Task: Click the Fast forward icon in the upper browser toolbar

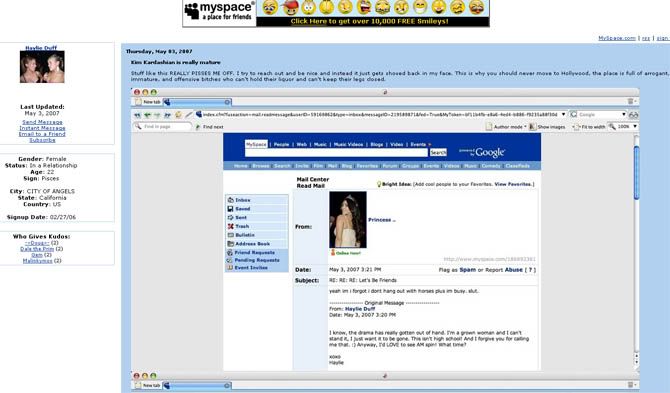Action: (168, 115)
